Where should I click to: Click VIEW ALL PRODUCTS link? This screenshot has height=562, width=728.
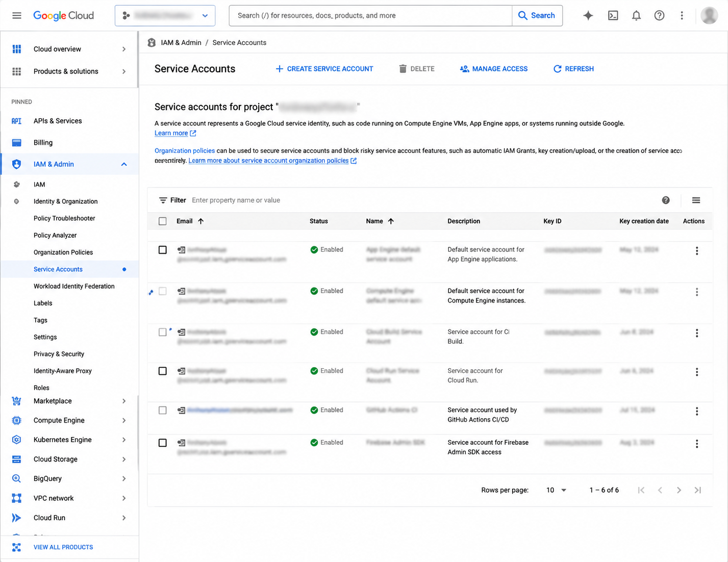[63, 547]
